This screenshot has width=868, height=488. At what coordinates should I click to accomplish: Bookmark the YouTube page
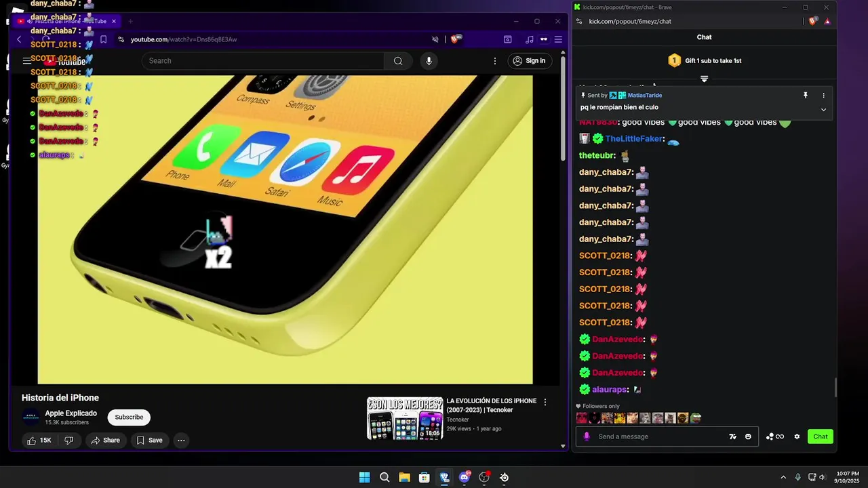point(103,39)
